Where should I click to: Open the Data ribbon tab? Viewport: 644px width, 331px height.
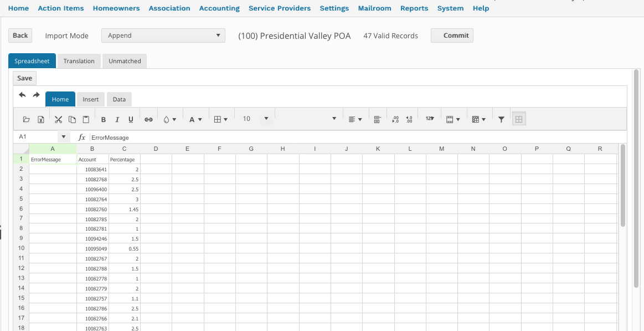pyautogui.click(x=119, y=99)
